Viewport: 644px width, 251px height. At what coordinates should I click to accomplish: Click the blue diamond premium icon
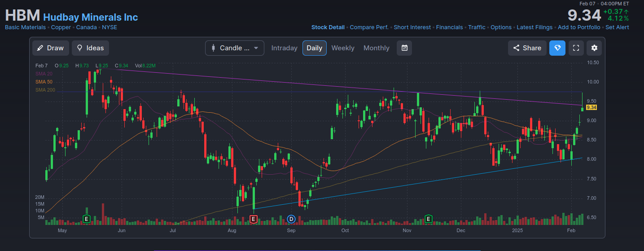pos(557,48)
